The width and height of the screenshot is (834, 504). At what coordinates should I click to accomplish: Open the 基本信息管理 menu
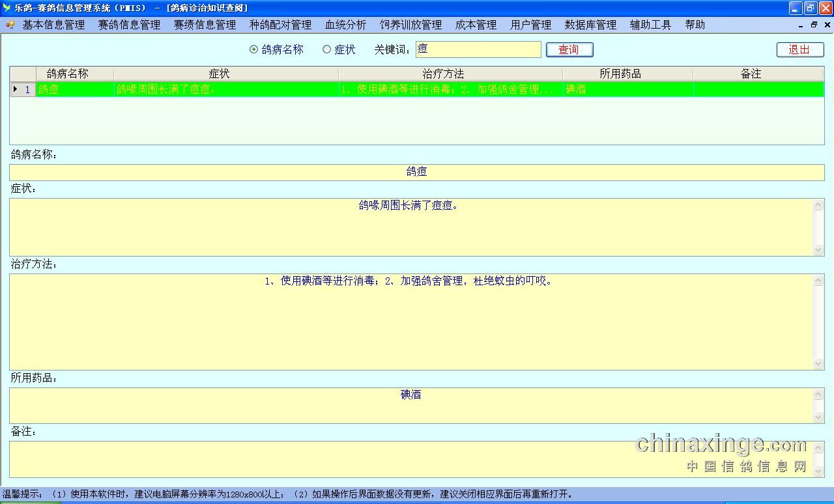53,25
